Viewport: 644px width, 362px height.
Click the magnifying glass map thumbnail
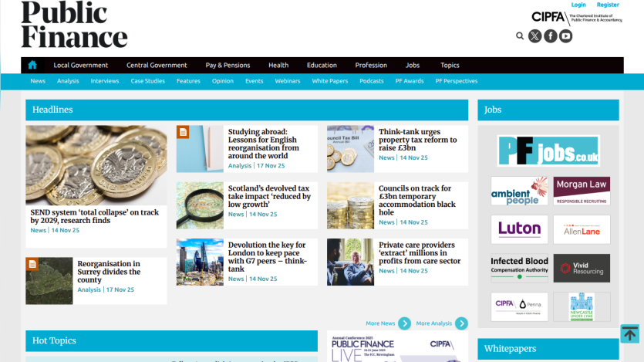200,205
